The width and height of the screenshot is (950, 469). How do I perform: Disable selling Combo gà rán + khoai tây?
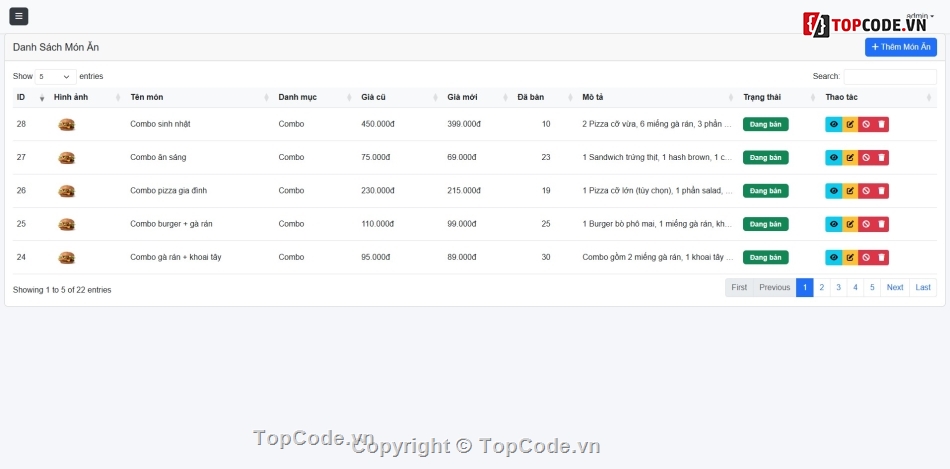click(x=866, y=258)
